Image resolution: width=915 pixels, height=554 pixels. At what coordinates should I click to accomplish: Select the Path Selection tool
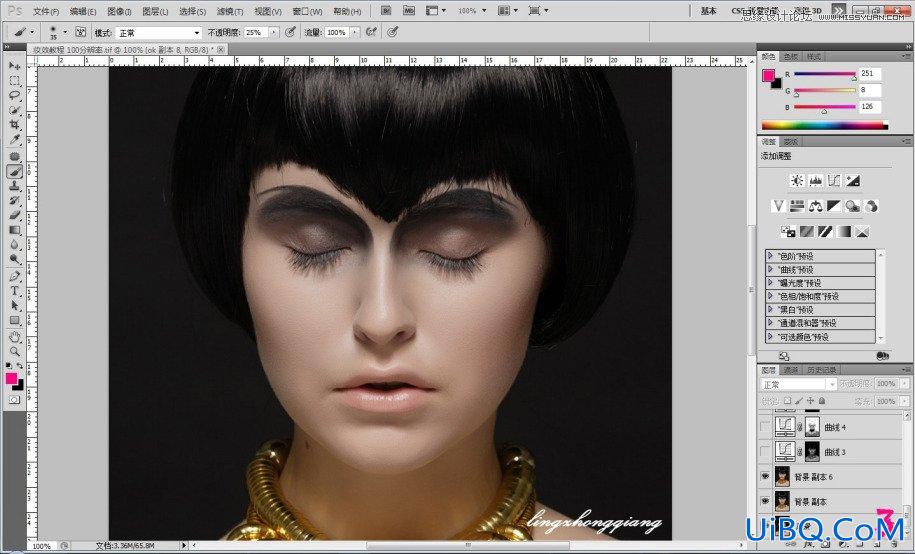pos(15,305)
